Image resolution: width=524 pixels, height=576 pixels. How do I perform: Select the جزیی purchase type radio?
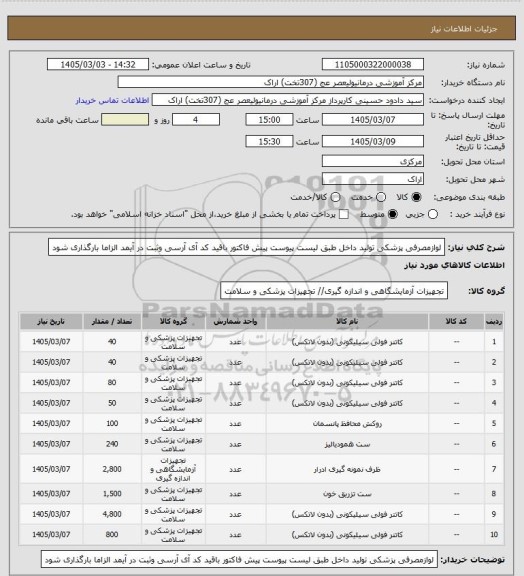(x=433, y=215)
